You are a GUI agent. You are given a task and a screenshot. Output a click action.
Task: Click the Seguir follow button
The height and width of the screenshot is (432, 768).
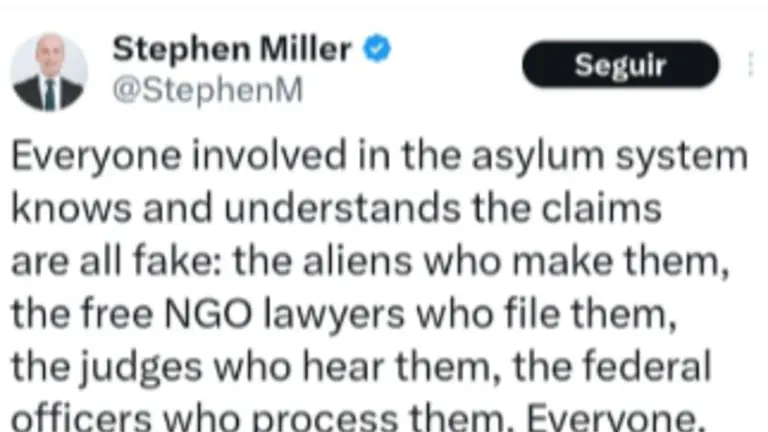[x=621, y=65]
